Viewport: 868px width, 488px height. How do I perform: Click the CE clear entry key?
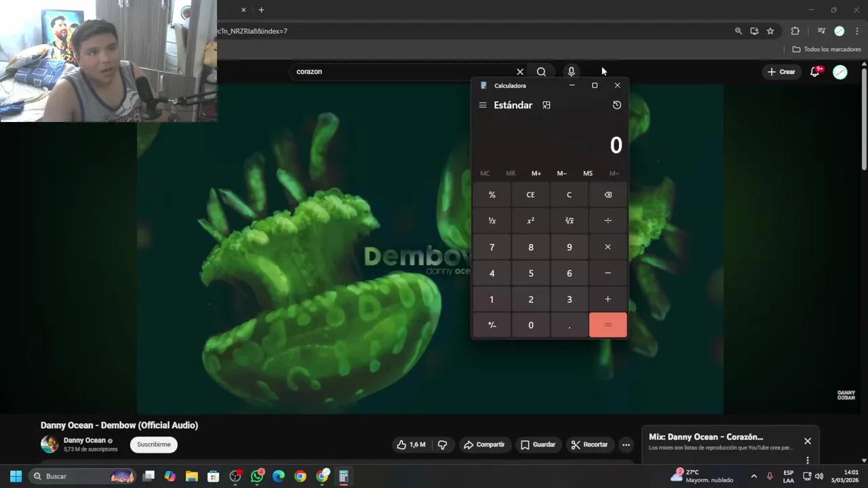pos(530,195)
